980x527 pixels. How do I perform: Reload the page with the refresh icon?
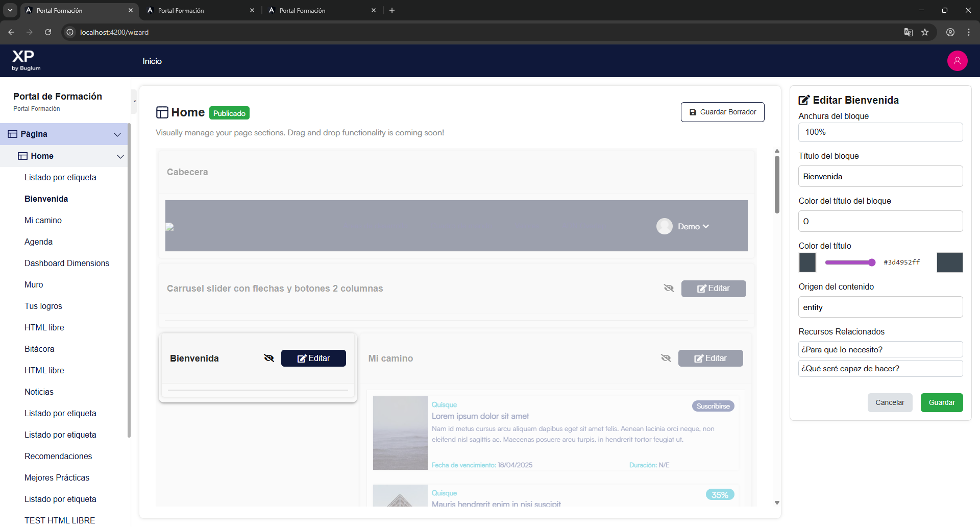[48, 32]
